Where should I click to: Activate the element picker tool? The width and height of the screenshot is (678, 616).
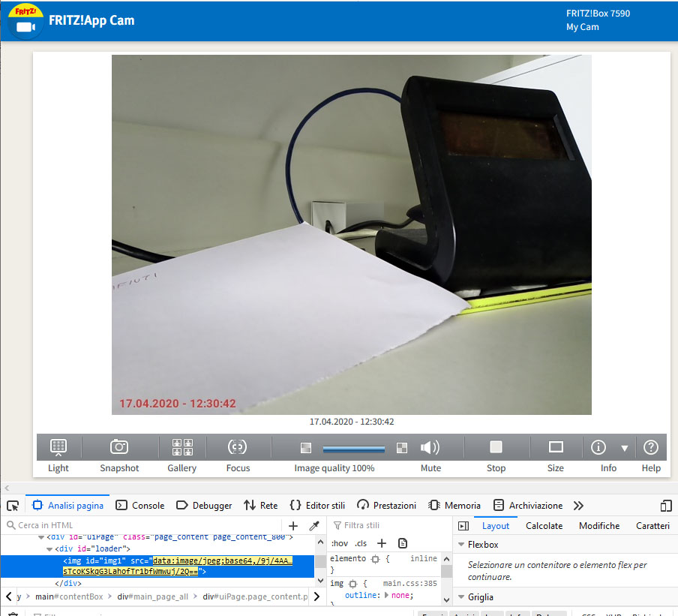[x=13, y=506]
